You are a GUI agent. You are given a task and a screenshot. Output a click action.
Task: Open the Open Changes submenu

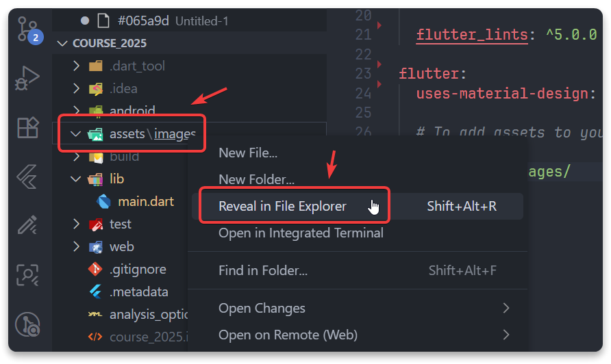262,308
